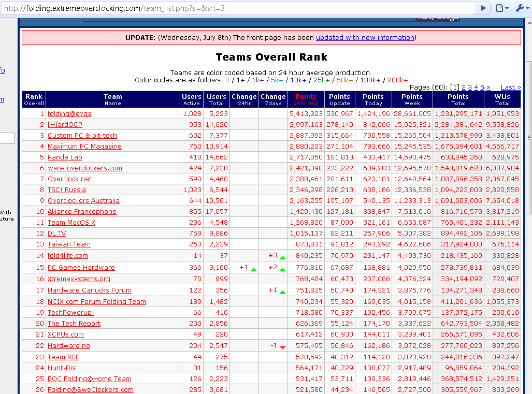
Task: Sort by WUs Total column header
Action: pos(502,99)
